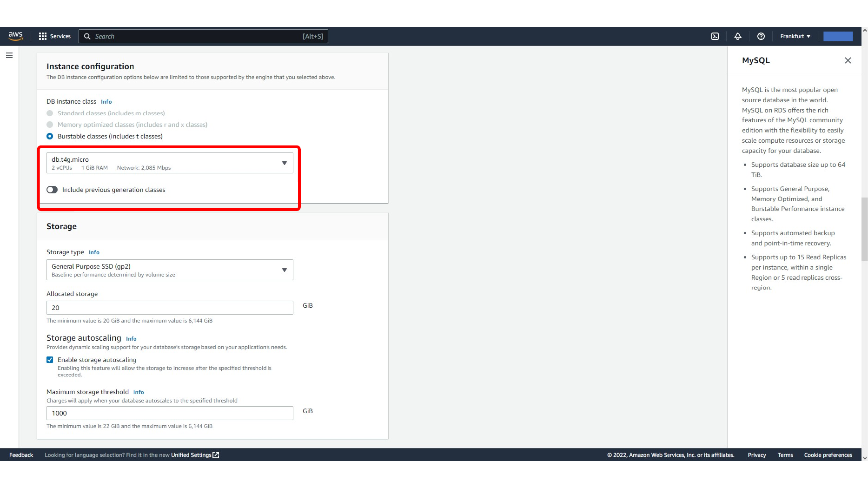
Task: Open the General Purpose SSD storage type dropdown
Action: (x=170, y=270)
